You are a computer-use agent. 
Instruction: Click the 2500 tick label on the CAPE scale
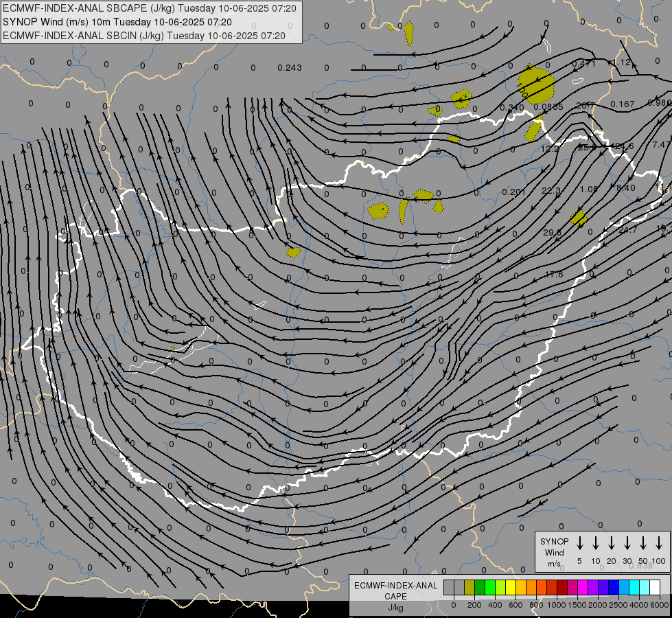click(x=618, y=605)
